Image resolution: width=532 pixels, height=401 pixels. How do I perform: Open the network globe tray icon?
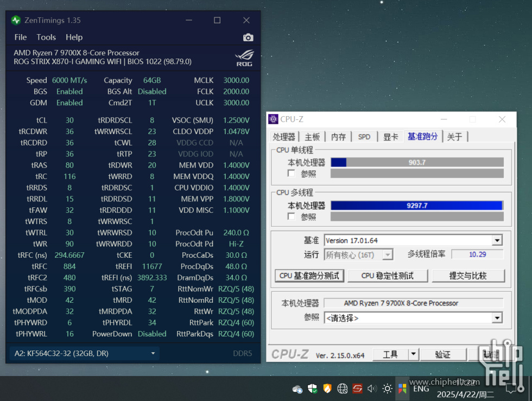tap(342, 389)
